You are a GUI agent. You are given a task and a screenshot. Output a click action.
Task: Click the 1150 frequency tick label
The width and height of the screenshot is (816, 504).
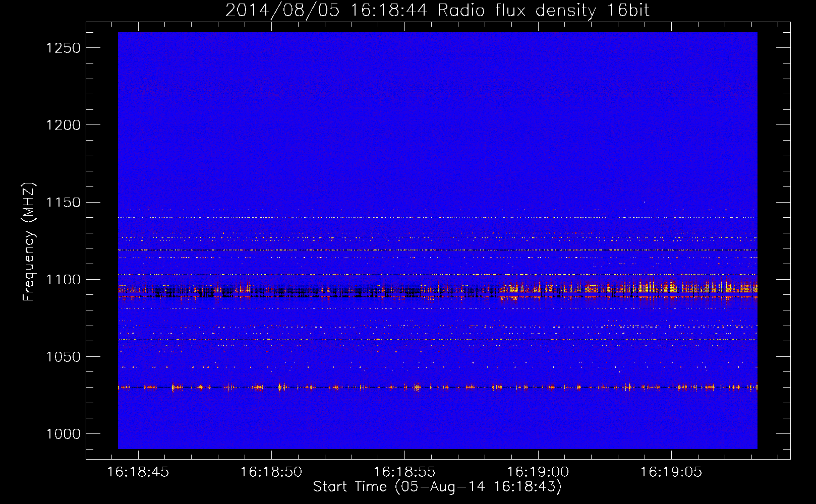[64, 203]
